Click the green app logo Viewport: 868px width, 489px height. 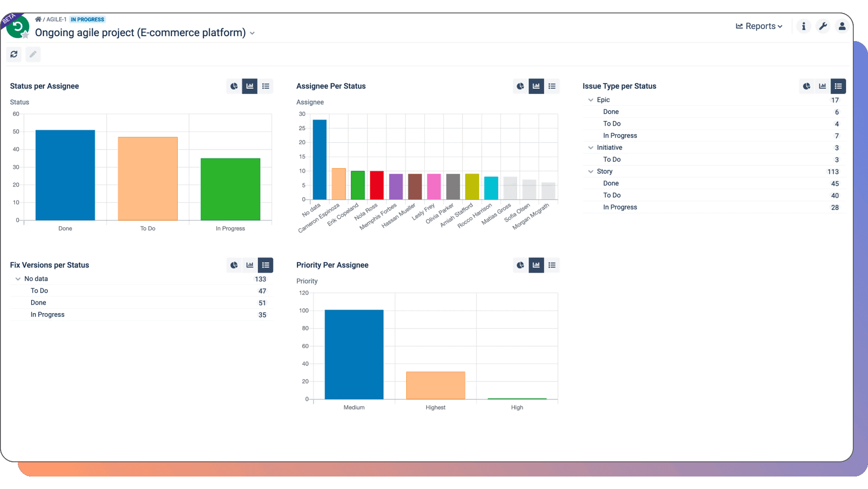click(x=18, y=28)
